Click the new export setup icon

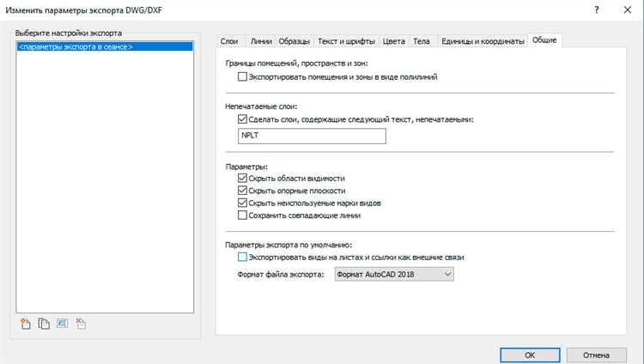tap(26, 324)
